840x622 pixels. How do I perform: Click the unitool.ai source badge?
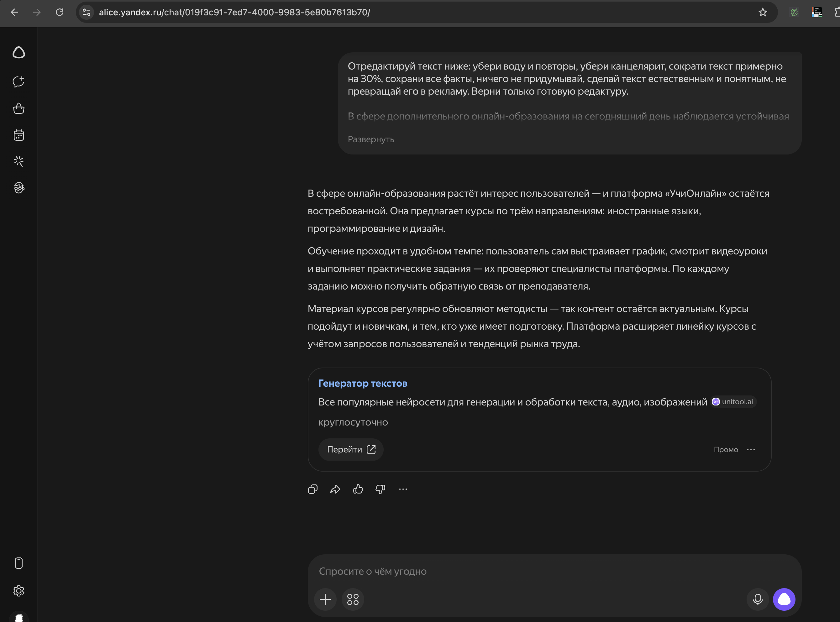(x=733, y=402)
